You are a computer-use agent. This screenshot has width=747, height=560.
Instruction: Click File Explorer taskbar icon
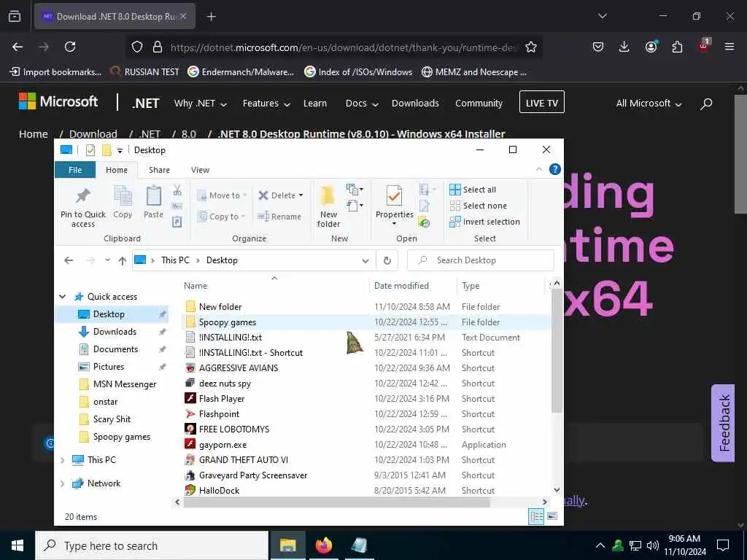(287, 545)
